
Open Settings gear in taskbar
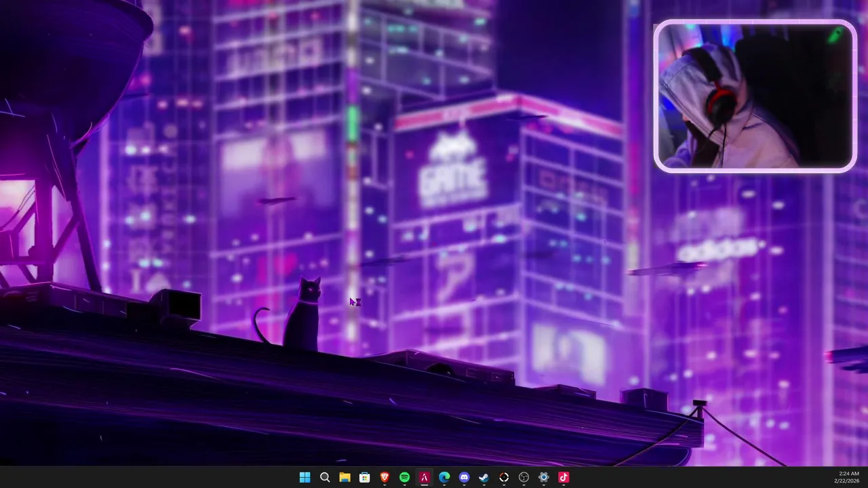[x=543, y=477]
